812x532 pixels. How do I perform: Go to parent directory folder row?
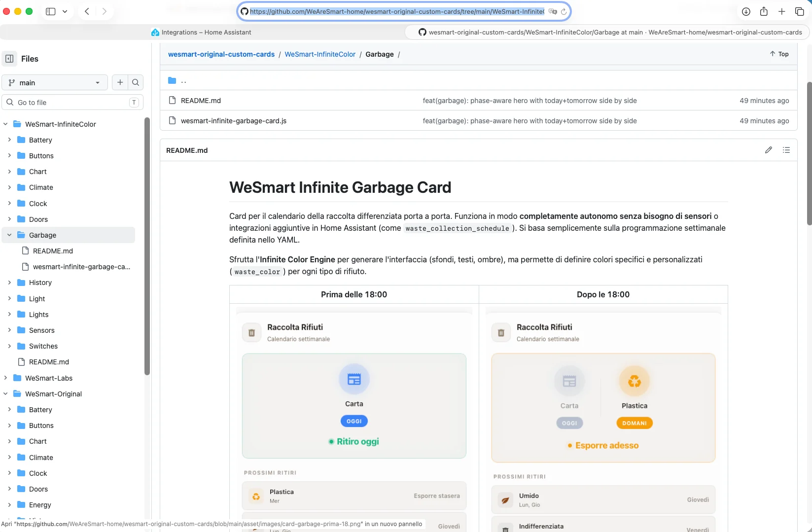(x=478, y=80)
